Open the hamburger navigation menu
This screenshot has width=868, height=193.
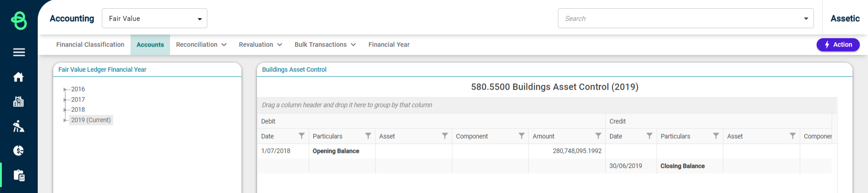(19, 52)
